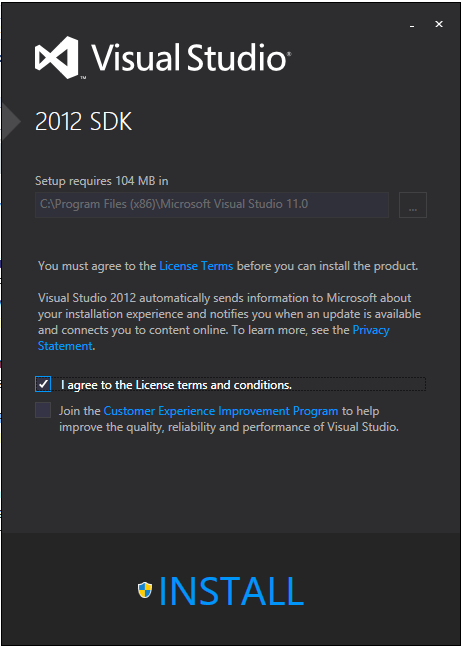Click the browse ellipsis button

(413, 205)
